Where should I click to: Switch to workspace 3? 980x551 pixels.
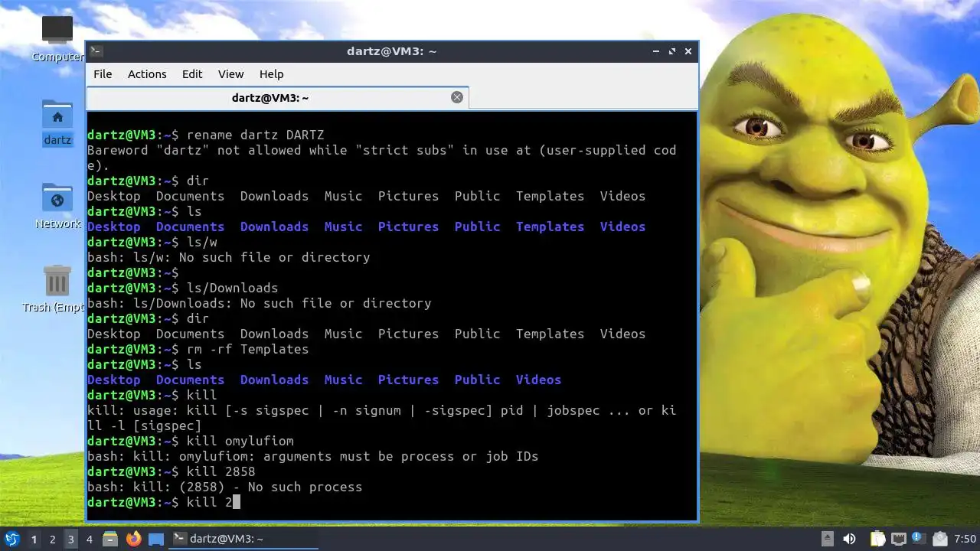[x=70, y=539]
